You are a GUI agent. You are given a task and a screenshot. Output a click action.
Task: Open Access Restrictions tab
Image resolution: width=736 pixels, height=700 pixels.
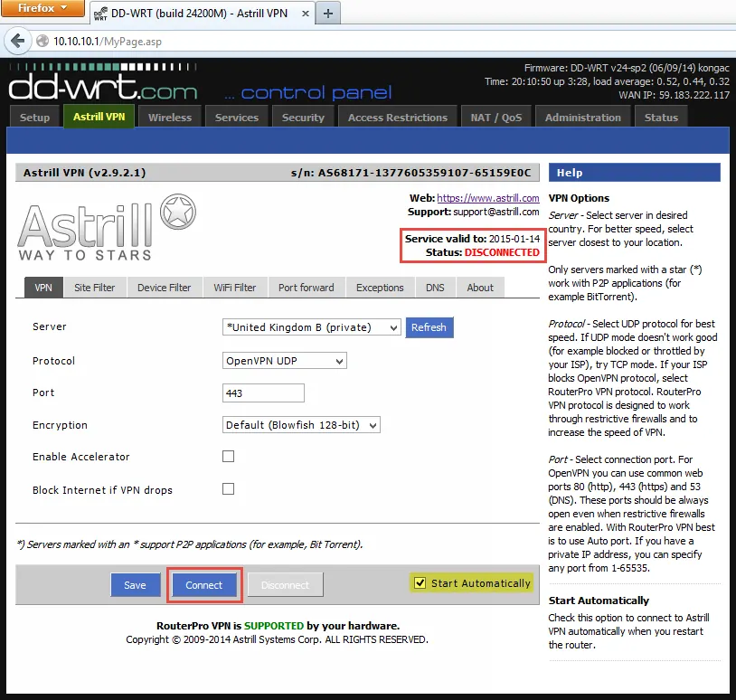(x=398, y=118)
